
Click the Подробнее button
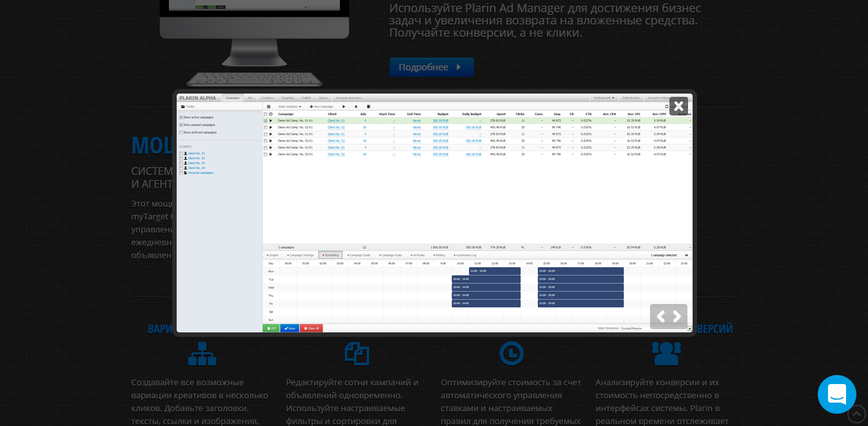tap(431, 67)
